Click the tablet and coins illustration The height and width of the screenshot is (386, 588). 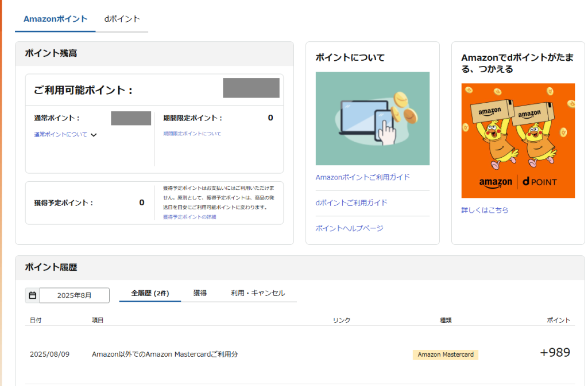[372, 118]
